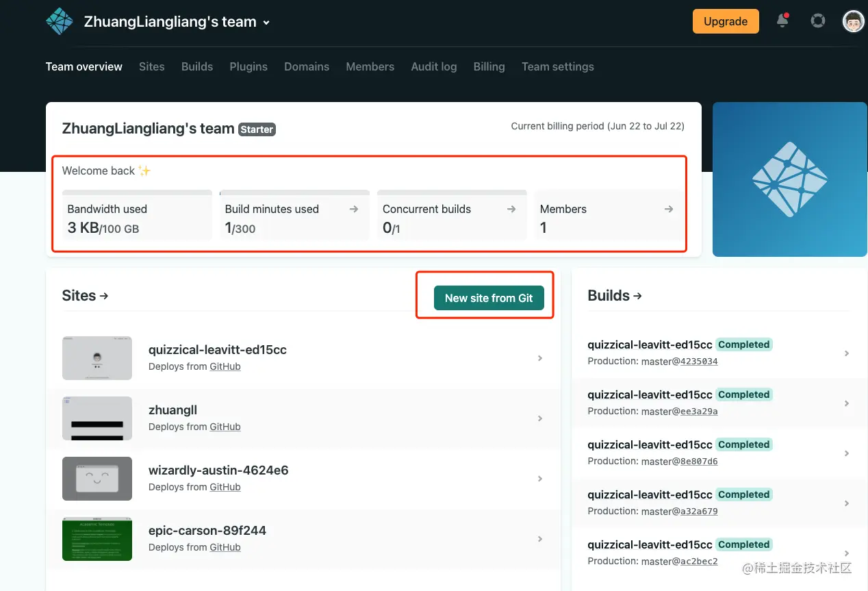Image resolution: width=868 pixels, height=591 pixels.
Task: Click the Netlify logo icon
Action: 60,21
